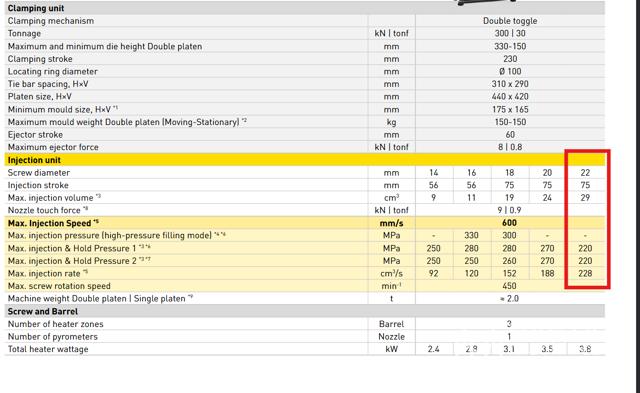Click the value '175 x 165'
The height and width of the screenshot is (393, 640).
click(510, 109)
